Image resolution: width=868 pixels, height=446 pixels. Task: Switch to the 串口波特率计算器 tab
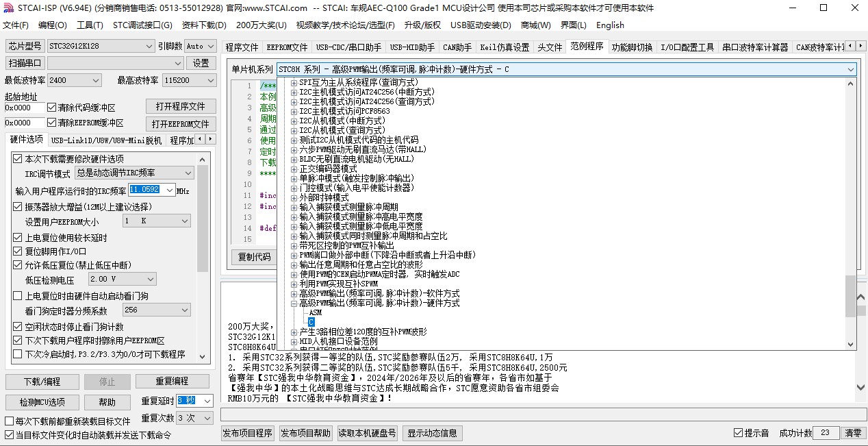click(755, 47)
